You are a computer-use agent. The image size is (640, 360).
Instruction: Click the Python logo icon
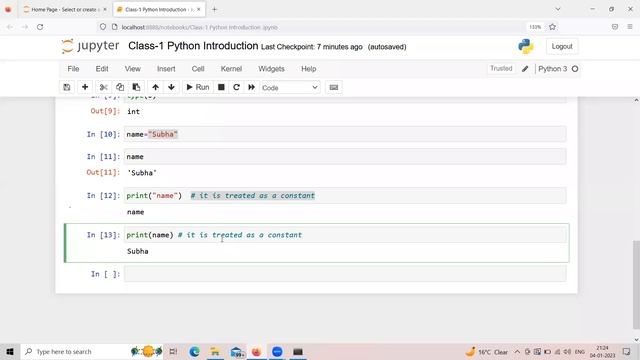[526, 47]
